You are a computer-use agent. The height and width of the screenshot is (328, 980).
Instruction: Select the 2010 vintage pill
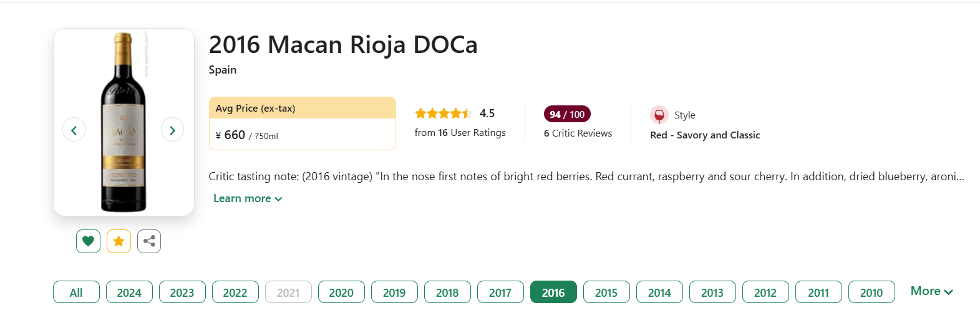tap(871, 292)
